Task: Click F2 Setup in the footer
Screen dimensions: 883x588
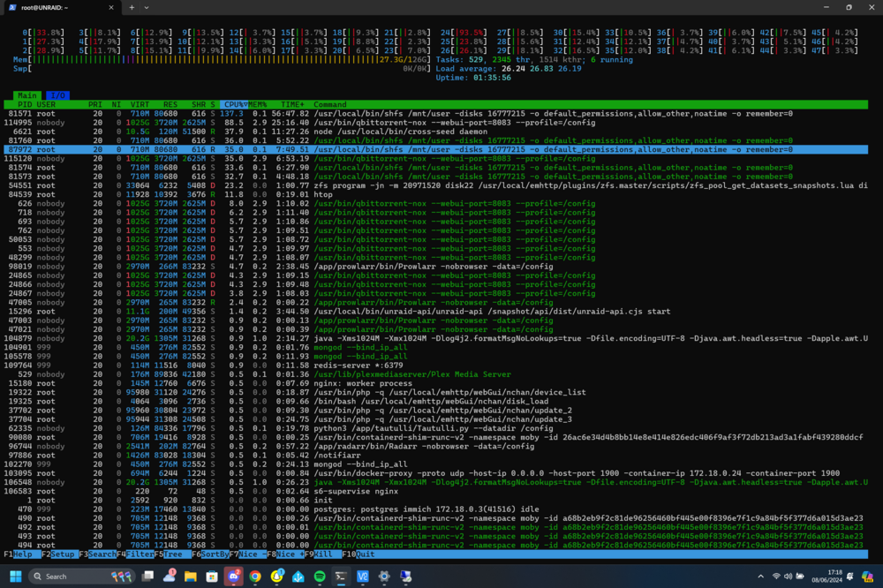Action: (60, 554)
